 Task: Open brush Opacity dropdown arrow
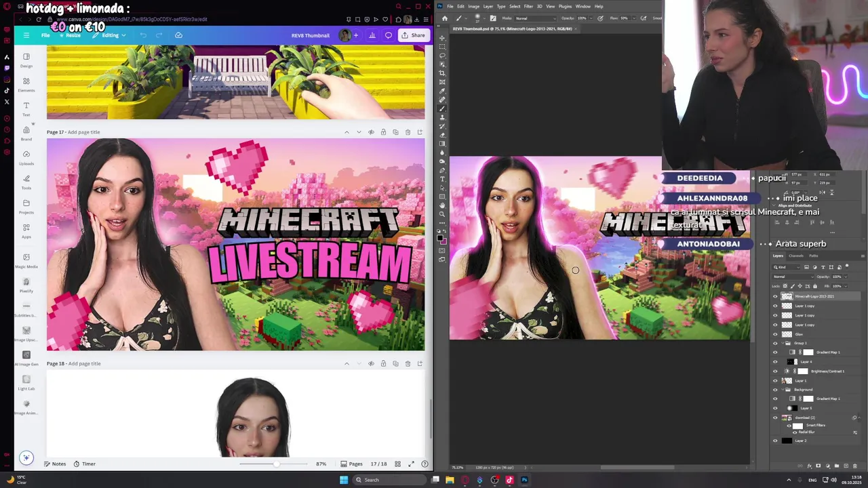click(x=592, y=18)
